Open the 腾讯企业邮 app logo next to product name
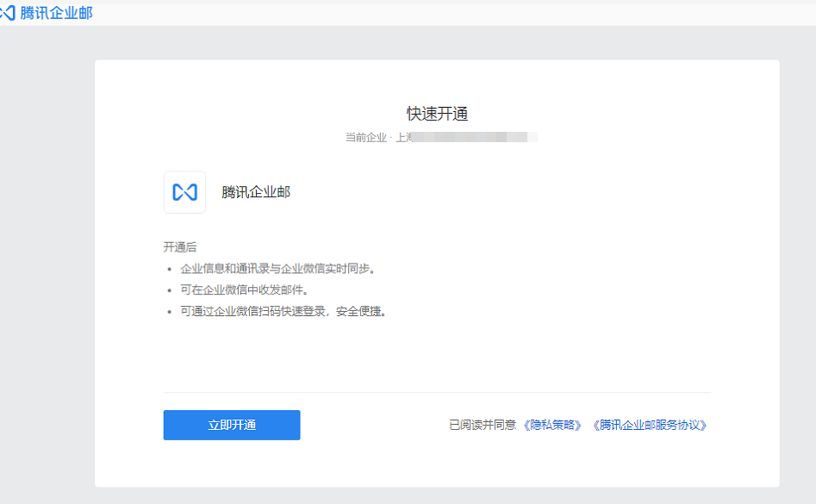The width and height of the screenshot is (816, 504). [x=184, y=191]
